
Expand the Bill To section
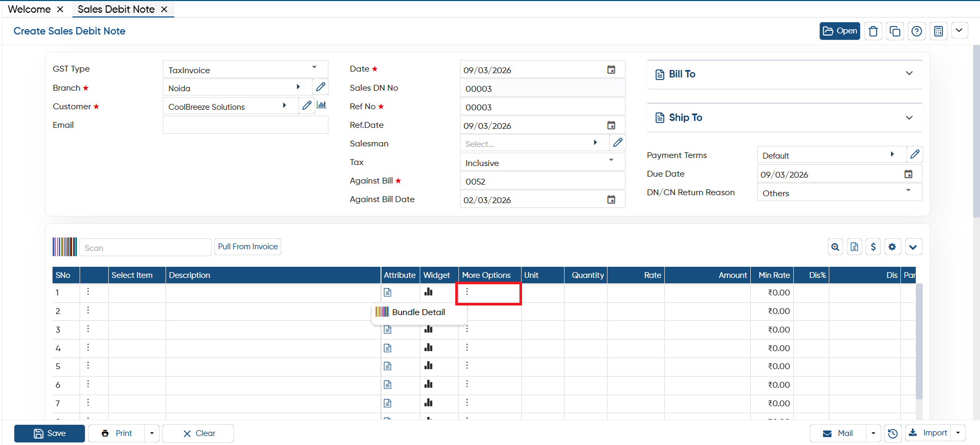(784, 74)
